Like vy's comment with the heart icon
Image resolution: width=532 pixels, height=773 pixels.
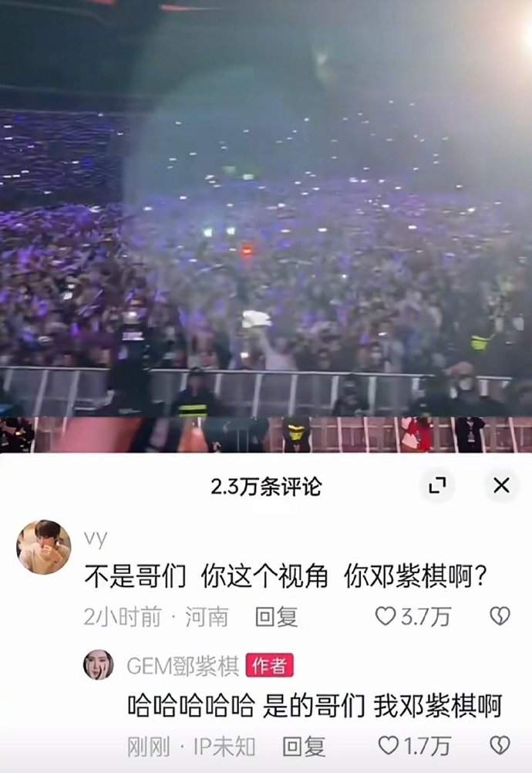pos(386,616)
